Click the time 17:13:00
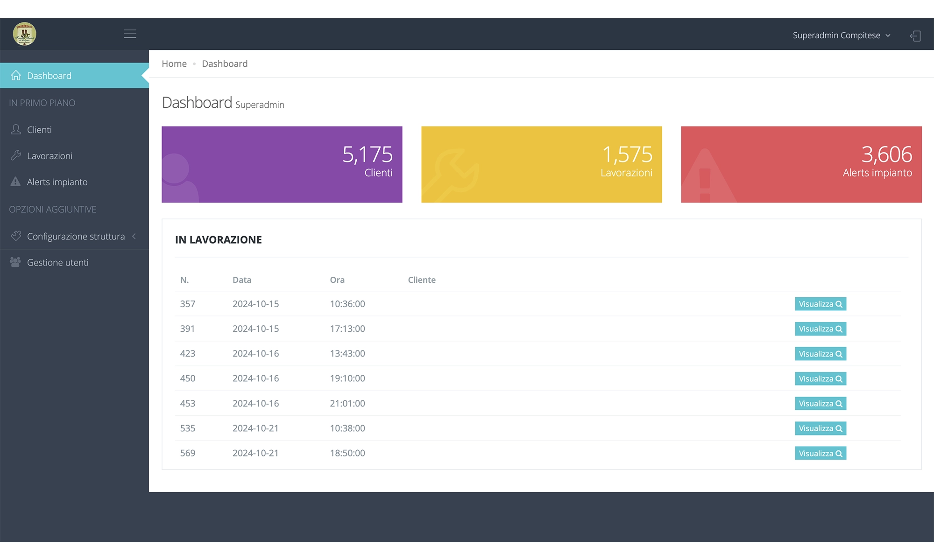This screenshot has height=560, width=934. tap(347, 329)
